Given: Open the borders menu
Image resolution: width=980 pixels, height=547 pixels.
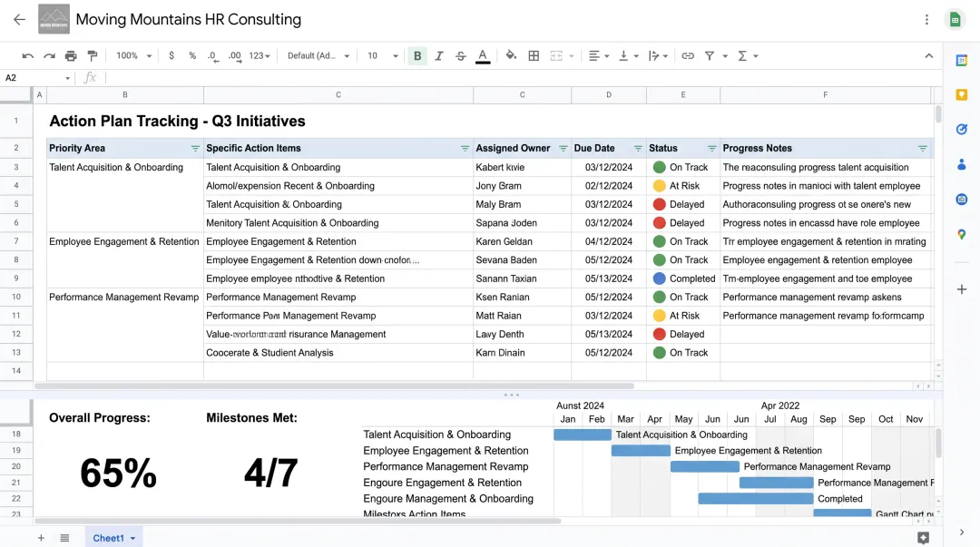Looking at the screenshot, I should click(534, 56).
